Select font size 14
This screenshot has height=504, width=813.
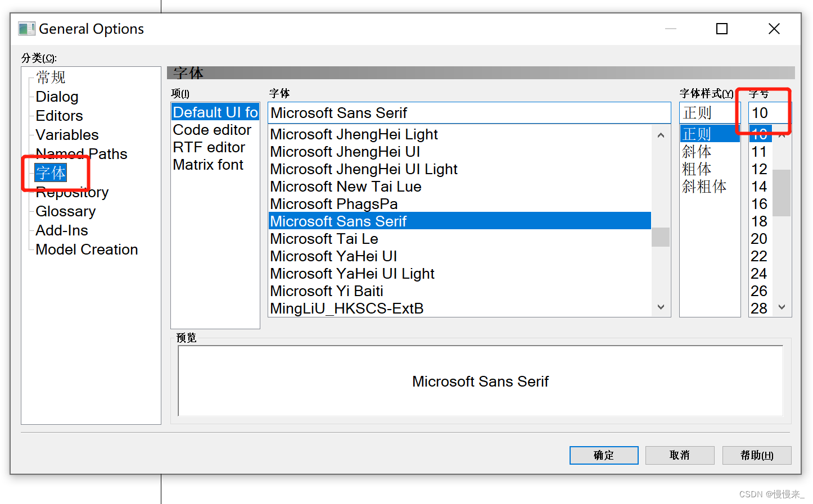(759, 187)
